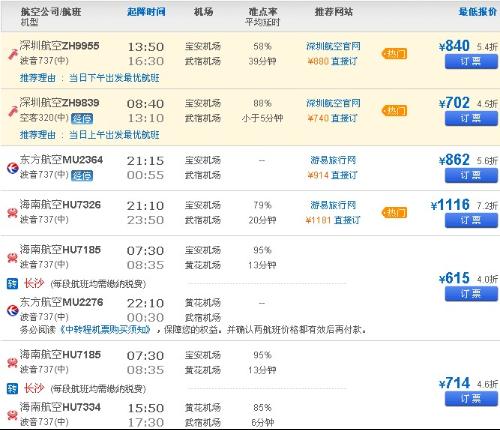Click the 经停 badge under ZH9839
The width and height of the screenshot is (500, 430).
click(82, 118)
